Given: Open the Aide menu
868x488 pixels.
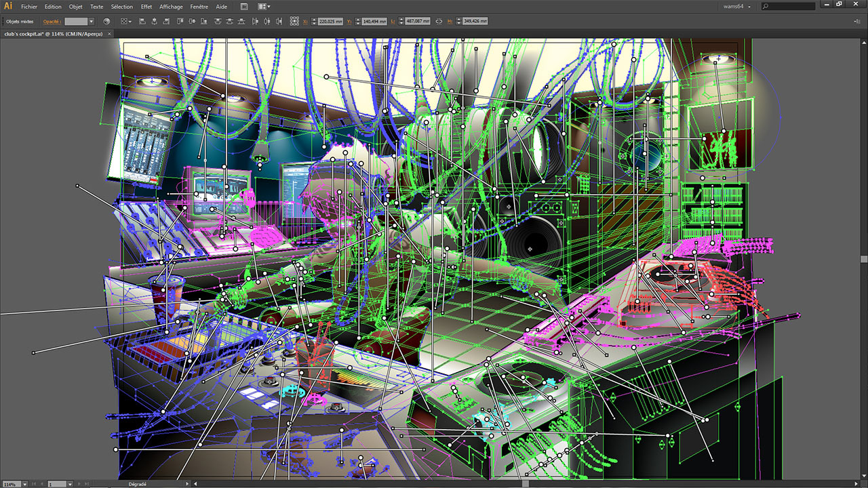Looking at the screenshot, I should tap(222, 7).
